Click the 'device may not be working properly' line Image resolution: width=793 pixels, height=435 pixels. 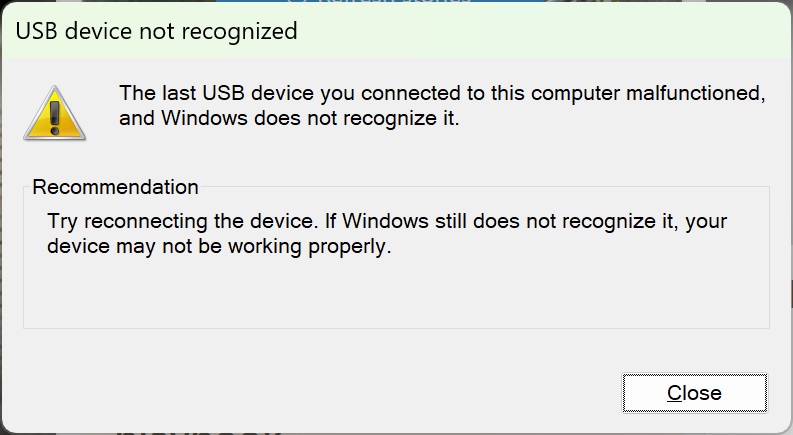[219, 246]
